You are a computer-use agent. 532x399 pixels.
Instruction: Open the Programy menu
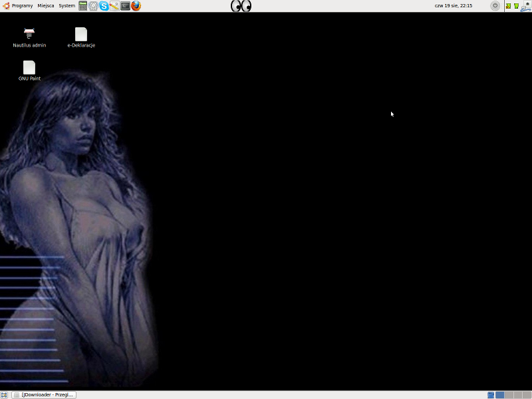18,6
